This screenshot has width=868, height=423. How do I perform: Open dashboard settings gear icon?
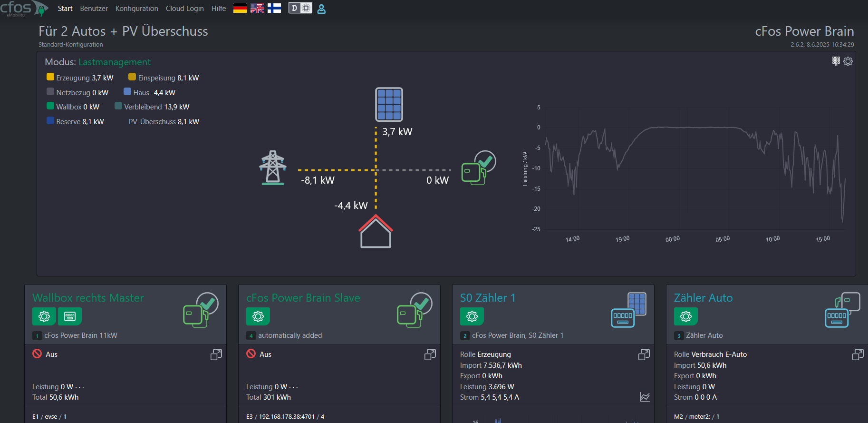coord(848,61)
